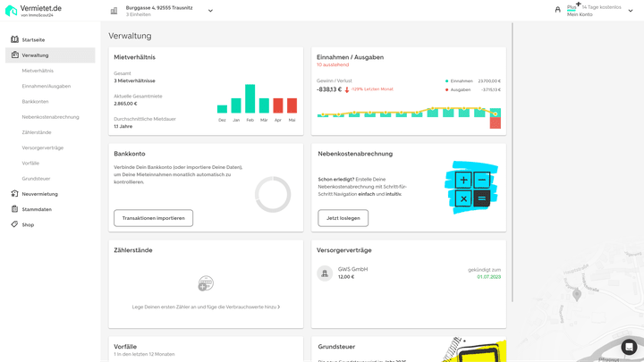
Task: Expand the Burggasse 4 property dropdown
Action: click(210, 11)
